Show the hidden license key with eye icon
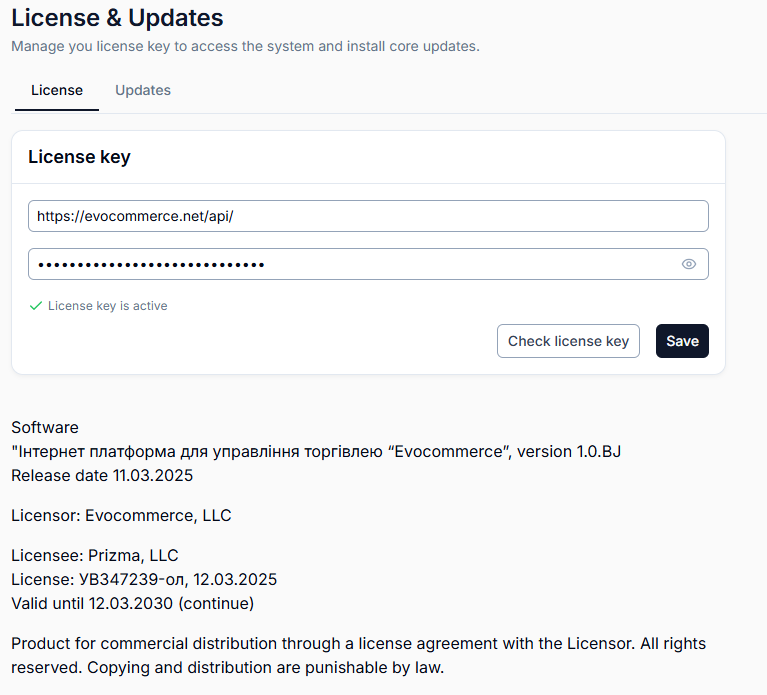 coord(689,264)
